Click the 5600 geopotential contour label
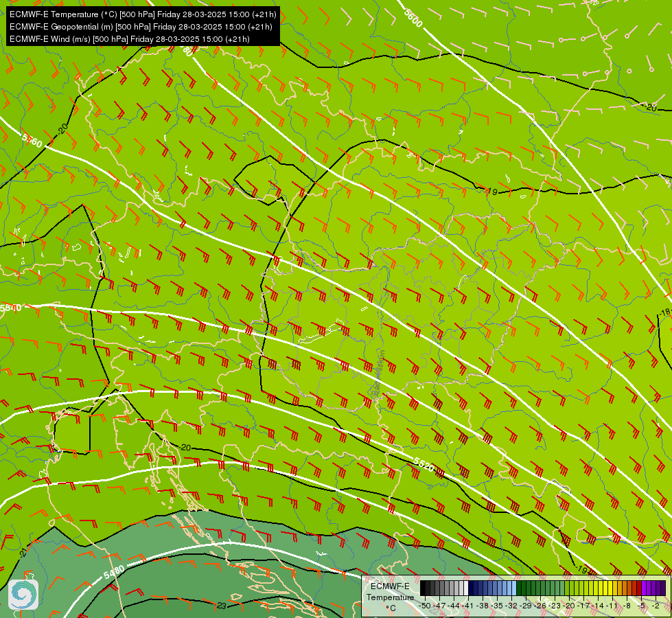 click(x=413, y=18)
